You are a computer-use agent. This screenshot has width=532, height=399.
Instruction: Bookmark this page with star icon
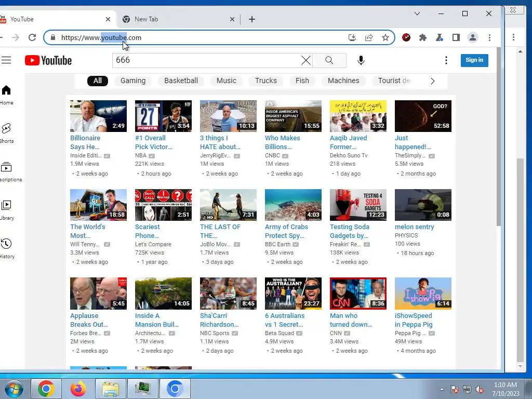(x=385, y=37)
